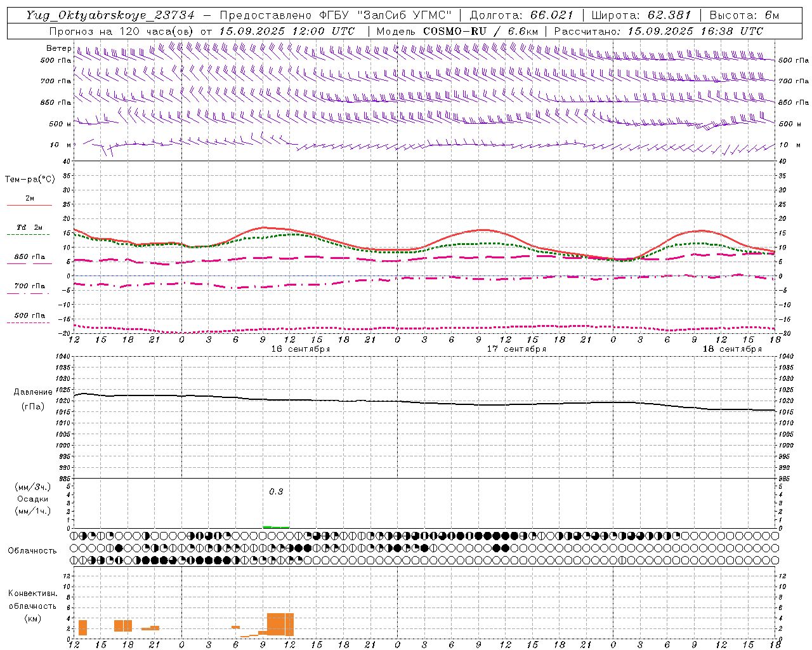Screen dimensions: 812x650
Task: Select the forecast start time 15.09.2025 12:00 UTC
Action: 287,31
